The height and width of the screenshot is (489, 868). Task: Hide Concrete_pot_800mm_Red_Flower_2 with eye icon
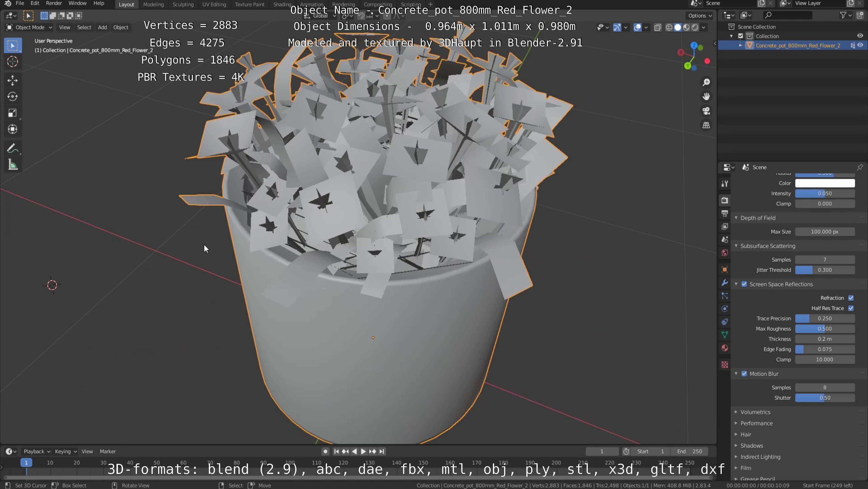(860, 45)
